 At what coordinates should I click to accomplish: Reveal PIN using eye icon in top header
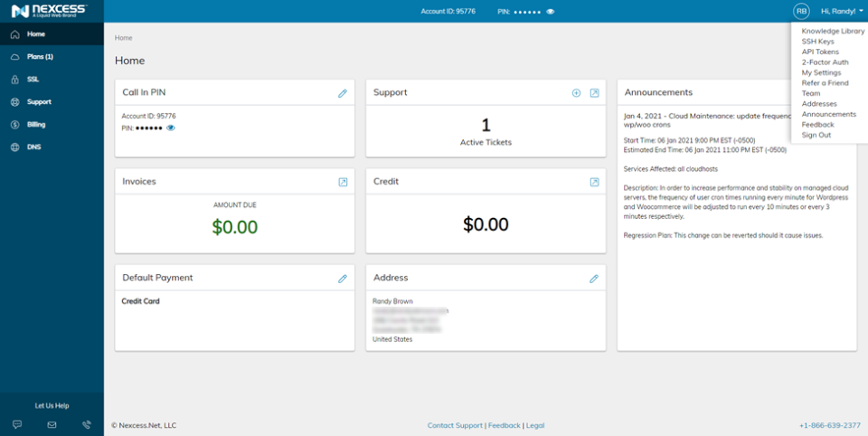pyautogui.click(x=551, y=12)
